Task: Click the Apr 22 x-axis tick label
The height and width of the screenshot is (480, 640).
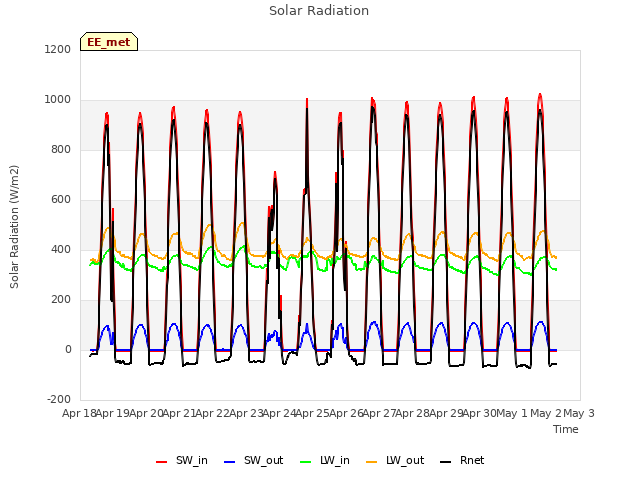Action: tap(213, 413)
